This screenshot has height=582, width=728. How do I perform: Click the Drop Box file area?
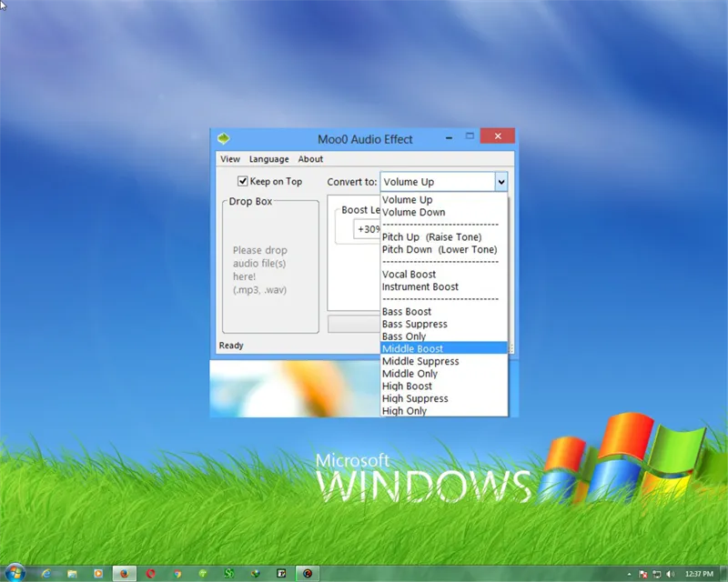[270, 266]
